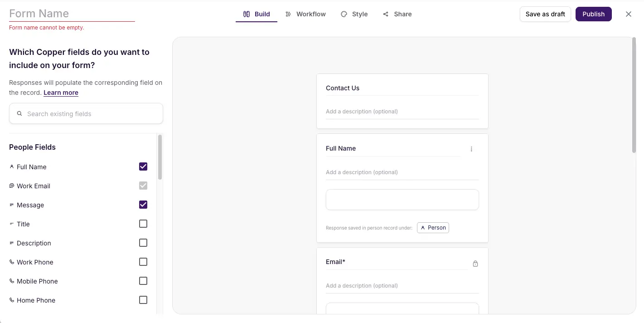Switch to the Style tab

(360, 14)
